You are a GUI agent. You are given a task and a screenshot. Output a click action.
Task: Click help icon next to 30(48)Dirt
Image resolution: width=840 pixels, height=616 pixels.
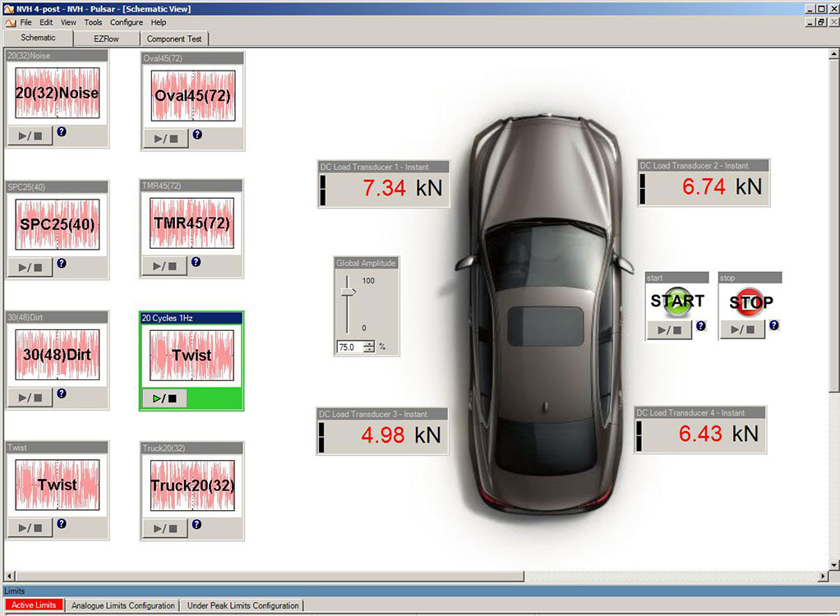(62, 393)
